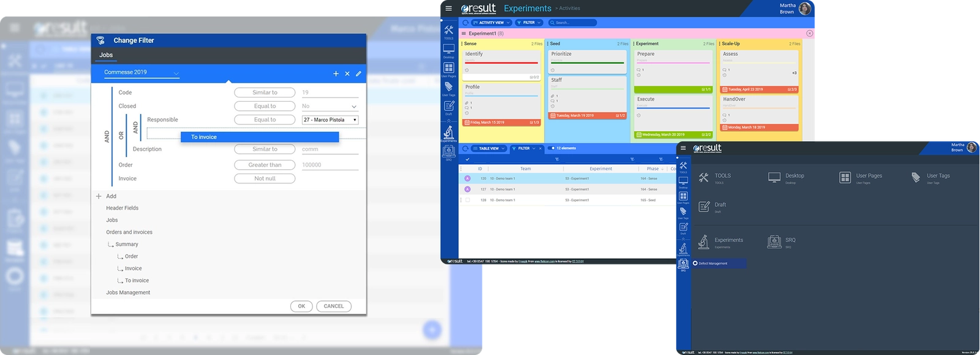980x355 pixels.
Task: Collapse sidebar chevron above Experiments icon
Action: [449, 121]
